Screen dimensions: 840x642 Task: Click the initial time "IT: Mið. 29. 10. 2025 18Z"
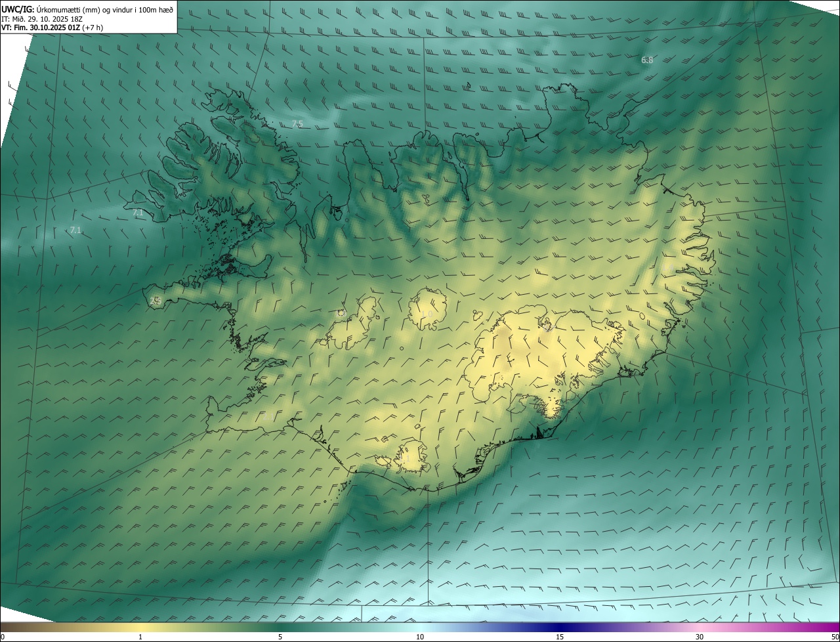[x=42, y=19]
